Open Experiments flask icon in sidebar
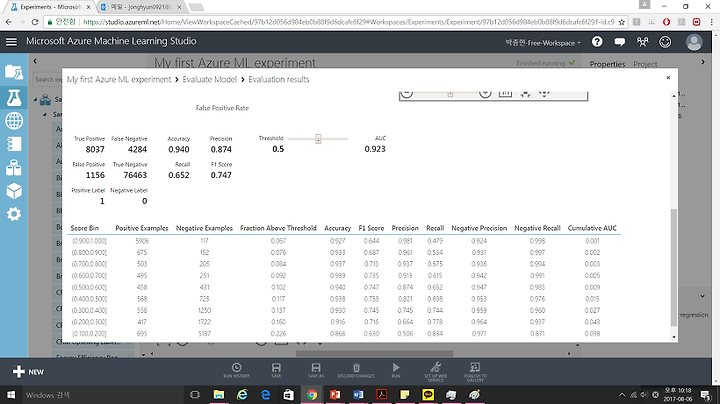Image resolution: width=720 pixels, height=404 pixels. point(14,97)
